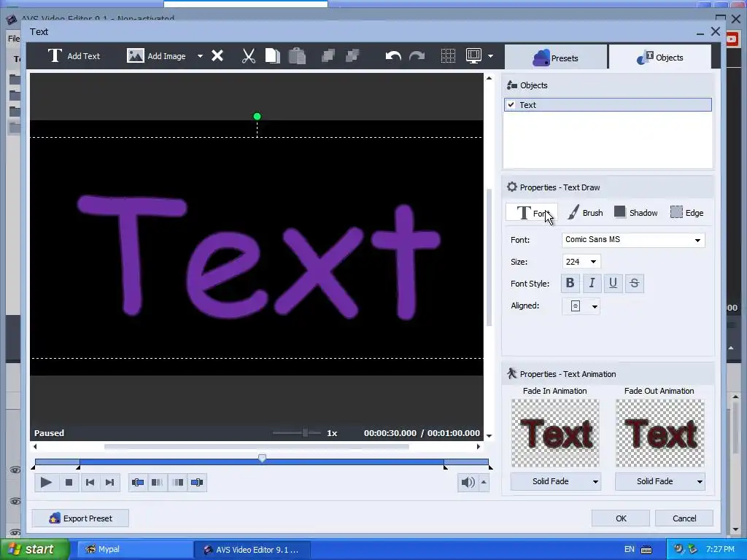Click the preview monitor icon
Image resolution: width=747 pixels, height=560 pixels.
pyautogui.click(x=473, y=56)
